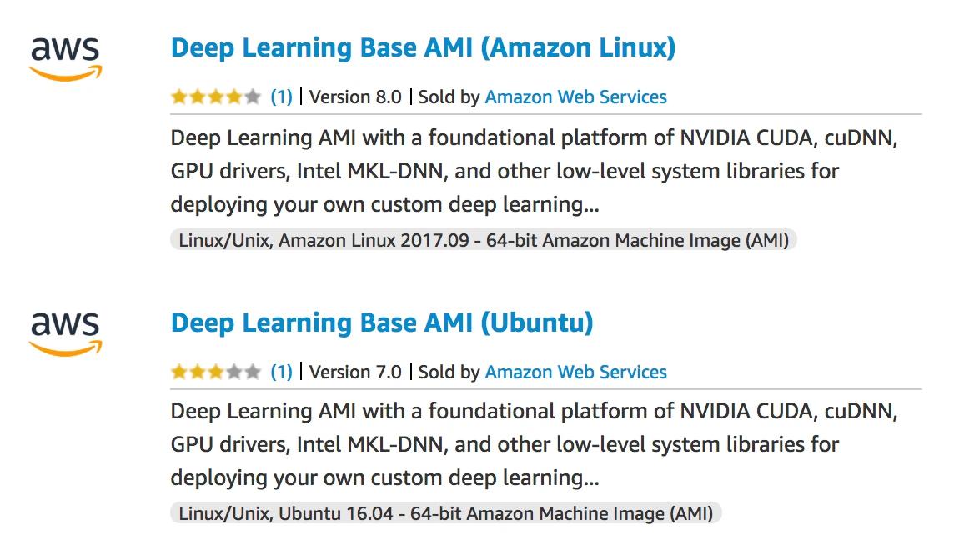Click the four-star rating on the Amazon Linux AMI
The width and height of the screenshot is (974, 560).
coord(216,97)
